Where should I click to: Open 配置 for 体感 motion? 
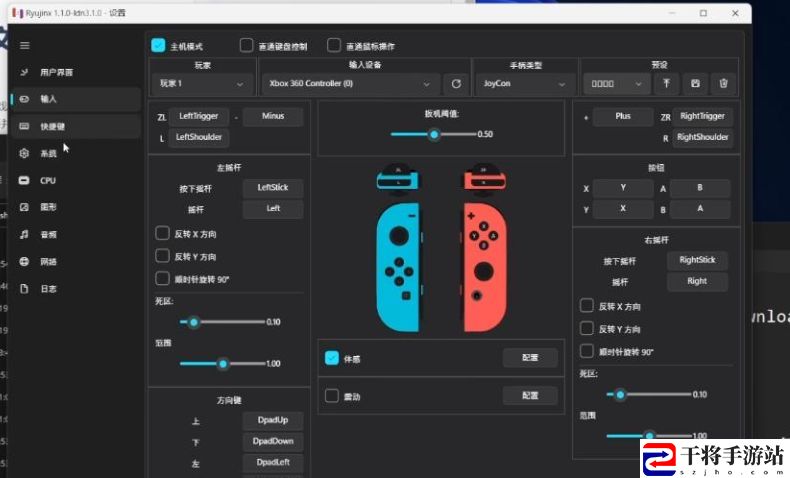[x=530, y=358]
